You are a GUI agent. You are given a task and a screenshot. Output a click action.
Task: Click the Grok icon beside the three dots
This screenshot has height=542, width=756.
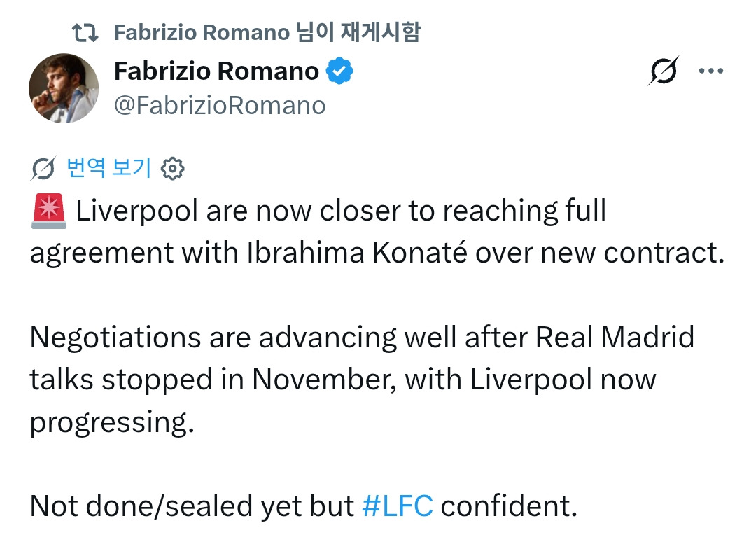point(664,71)
